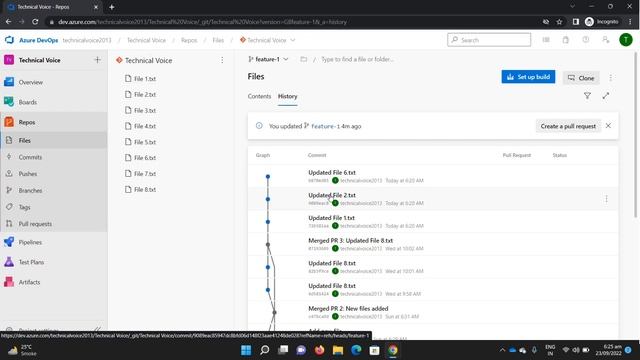The image size is (640, 360).
Task: Open Technical Voice repo more options menu
Action: pos(222,60)
